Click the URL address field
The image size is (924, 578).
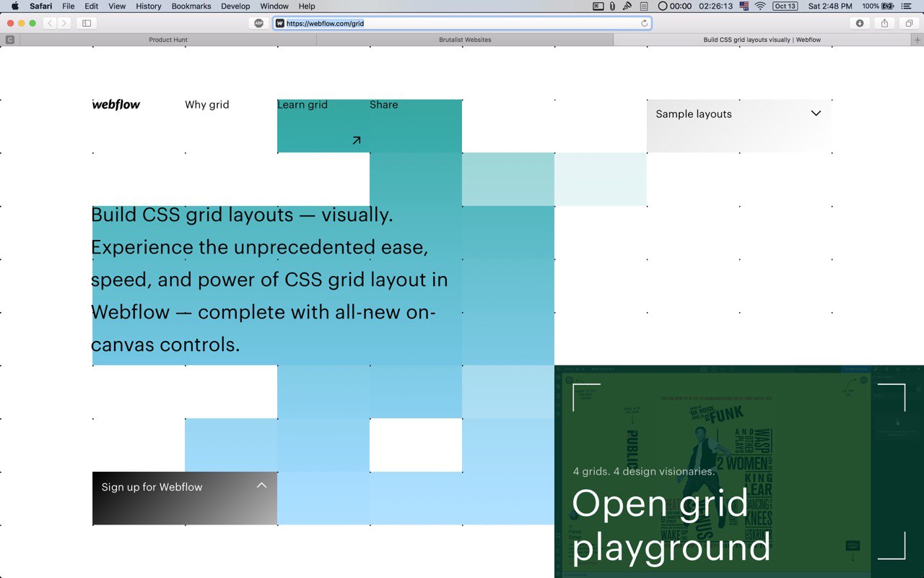[462, 23]
